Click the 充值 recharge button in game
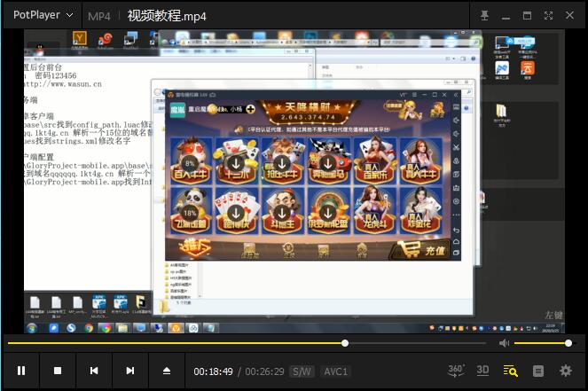 pyautogui.click(x=420, y=249)
